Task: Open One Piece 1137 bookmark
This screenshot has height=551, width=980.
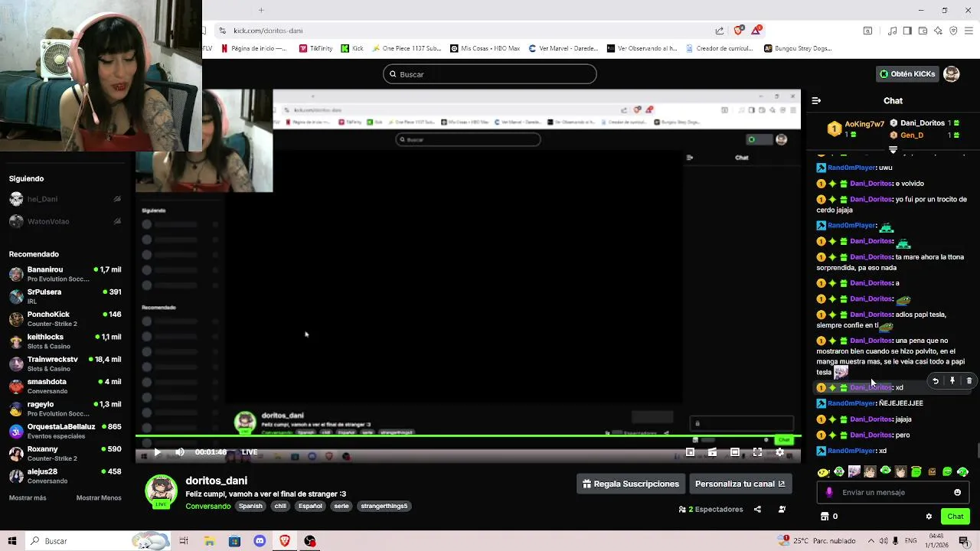Action: pos(407,48)
